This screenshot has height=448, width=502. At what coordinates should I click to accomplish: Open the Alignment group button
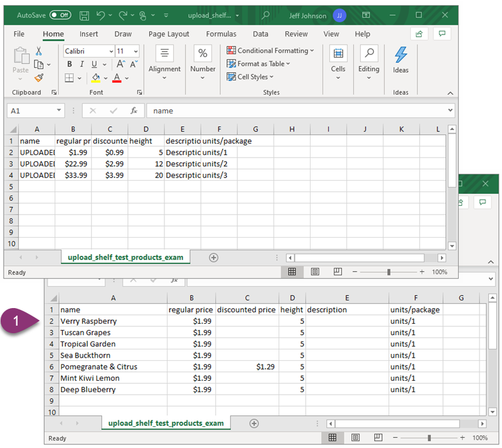164,63
